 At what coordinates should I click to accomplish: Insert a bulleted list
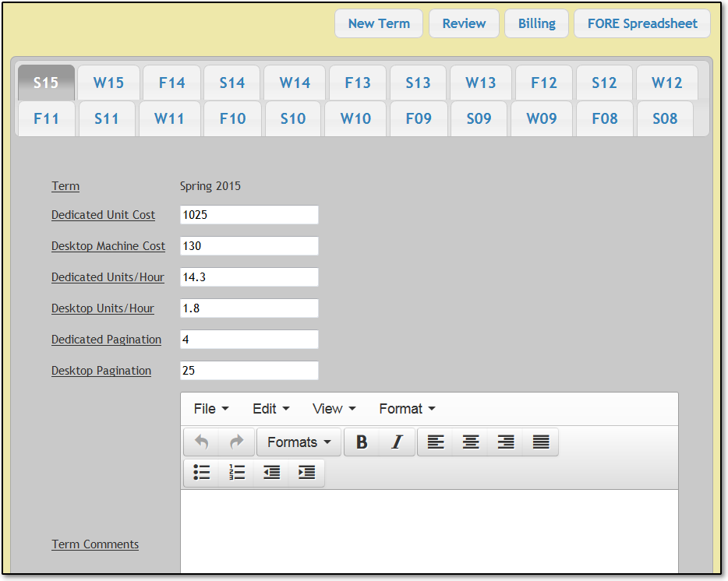pos(202,473)
